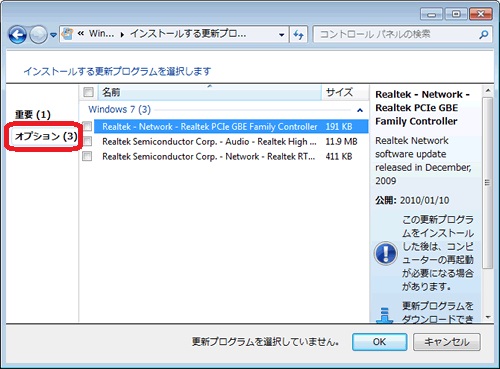The height and width of the screenshot is (369, 500).
Task: Toggle the select-all checkbox in header
Action: point(88,92)
